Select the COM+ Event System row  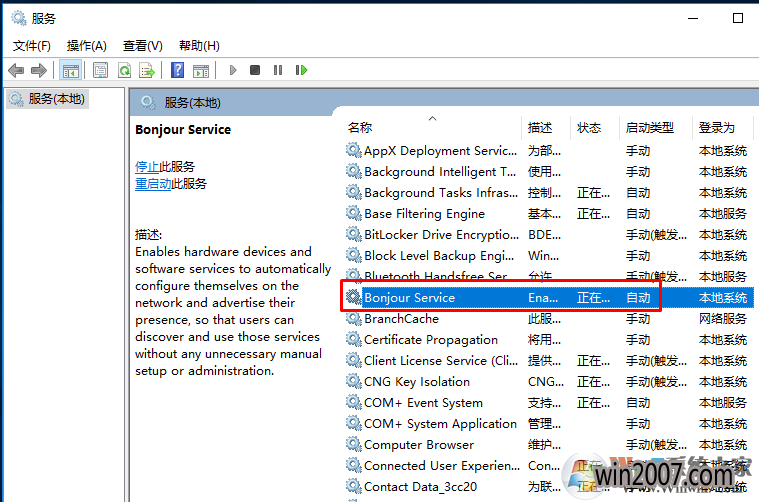coord(548,403)
